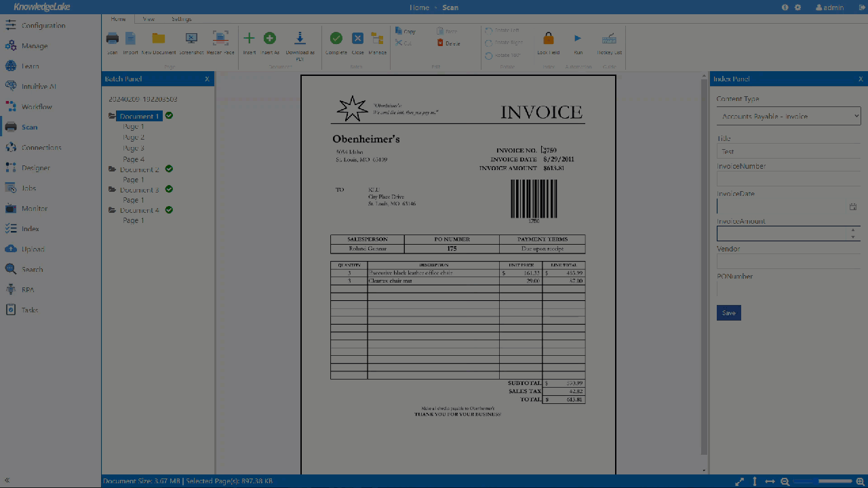Click the Cut tool in Edit group
The height and width of the screenshot is (488, 868).
(x=403, y=43)
